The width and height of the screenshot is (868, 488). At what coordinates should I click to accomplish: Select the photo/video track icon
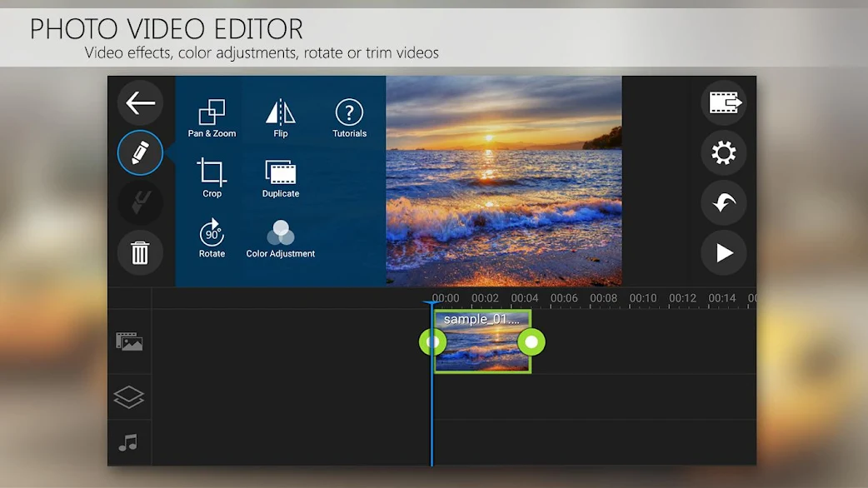pos(129,341)
